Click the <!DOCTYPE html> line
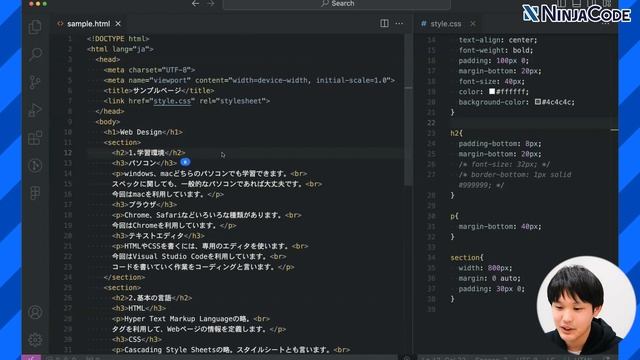The width and height of the screenshot is (640, 360). click(x=118, y=39)
